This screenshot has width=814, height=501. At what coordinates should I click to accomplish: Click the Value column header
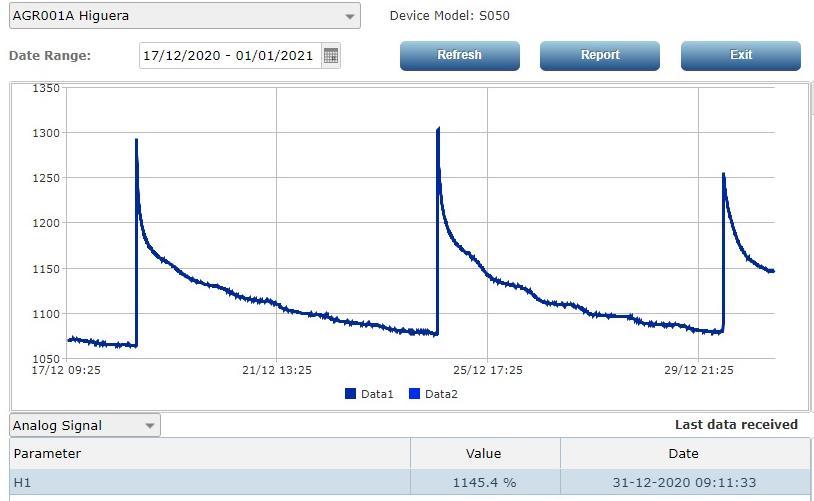484,454
